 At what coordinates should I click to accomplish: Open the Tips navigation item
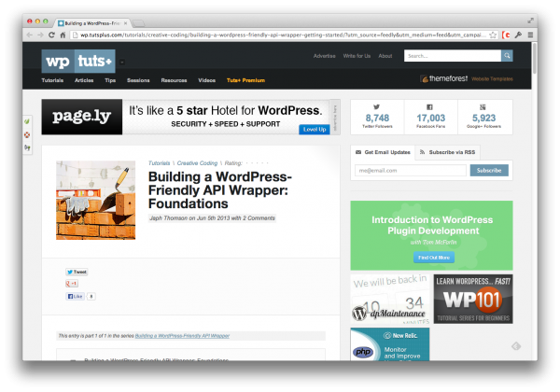click(x=110, y=80)
